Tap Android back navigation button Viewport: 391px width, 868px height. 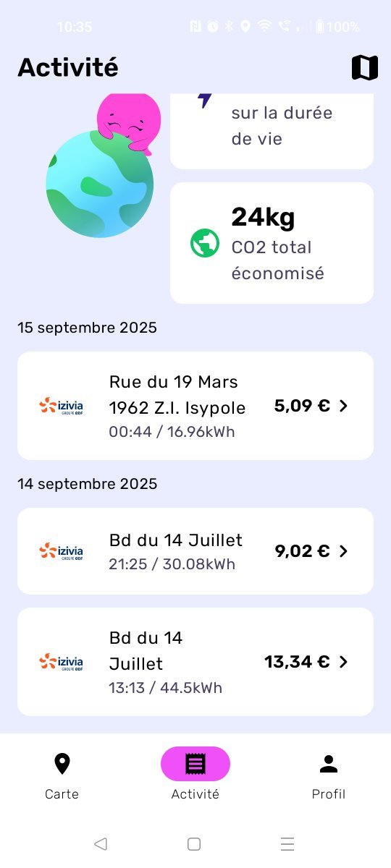pos(101,843)
